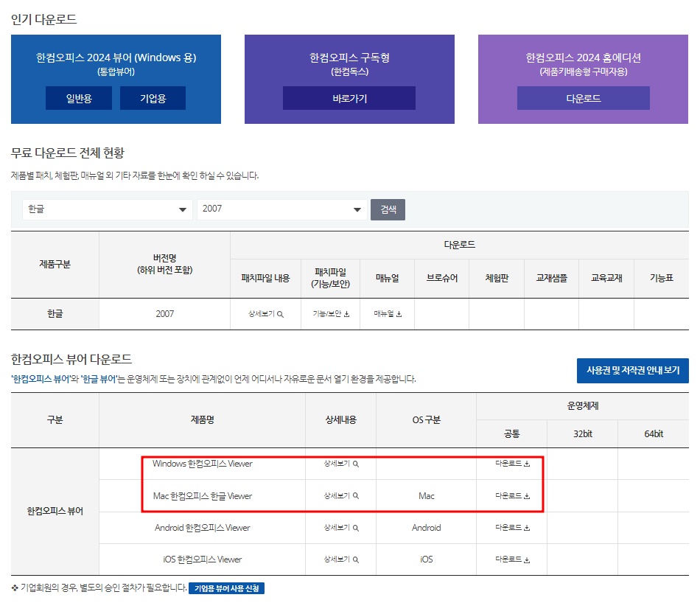
Task: Click 일반용 button for 한컴오피스 2024 뷰어
Action: 79,98
